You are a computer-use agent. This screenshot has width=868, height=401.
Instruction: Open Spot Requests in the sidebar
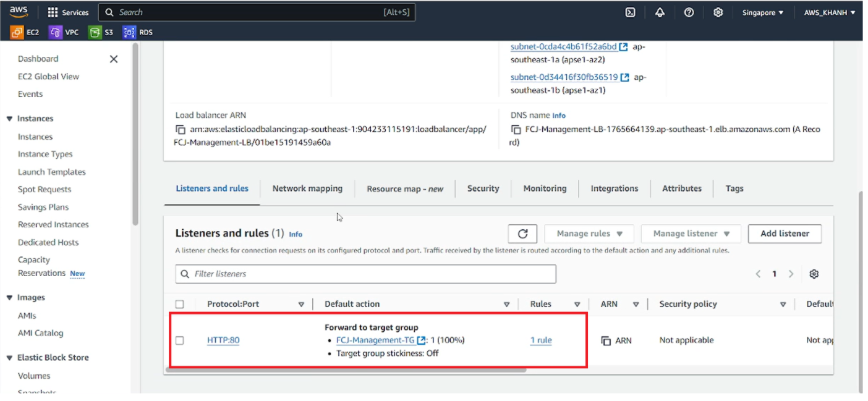point(45,190)
